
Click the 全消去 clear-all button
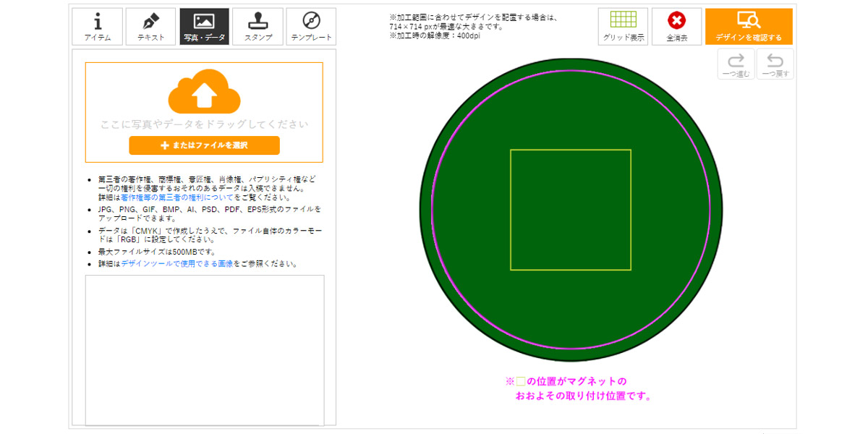[676, 27]
